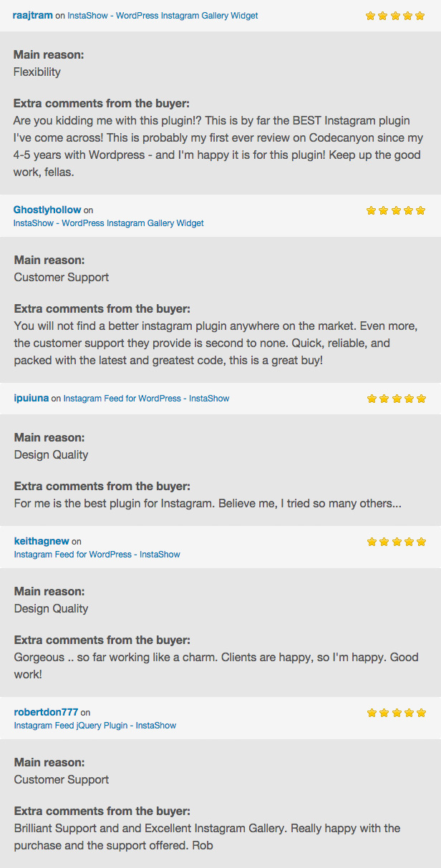Click the first star of raajtram's rating

tap(371, 16)
